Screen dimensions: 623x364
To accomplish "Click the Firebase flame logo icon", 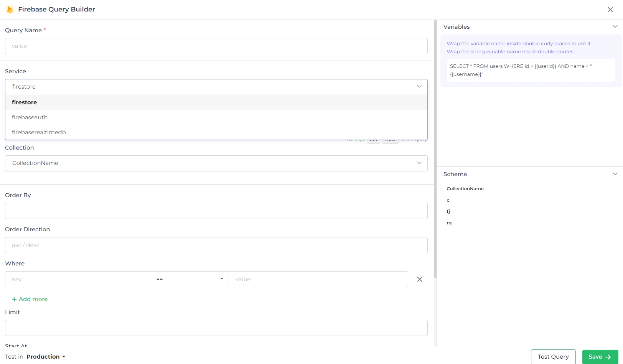I will tap(10, 9).
